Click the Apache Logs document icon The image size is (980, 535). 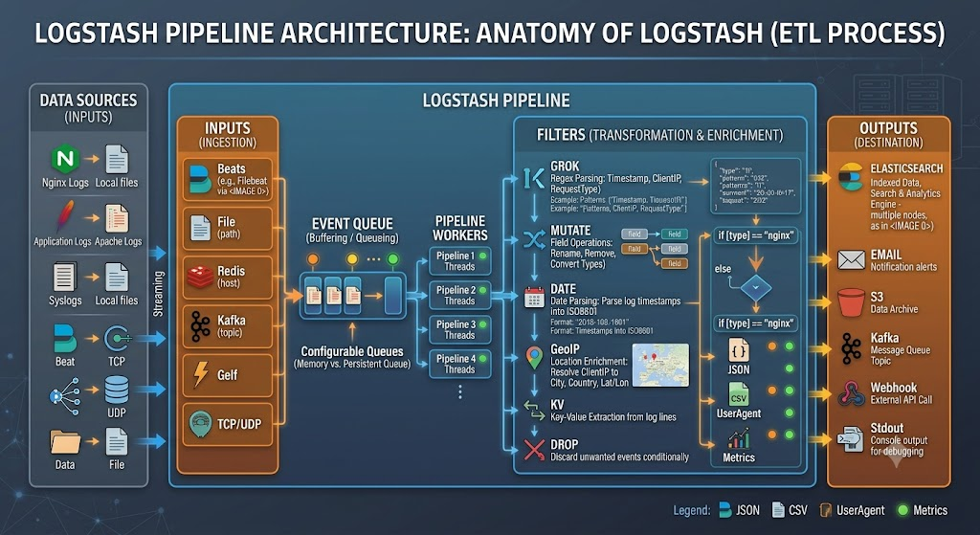click(x=117, y=219)
